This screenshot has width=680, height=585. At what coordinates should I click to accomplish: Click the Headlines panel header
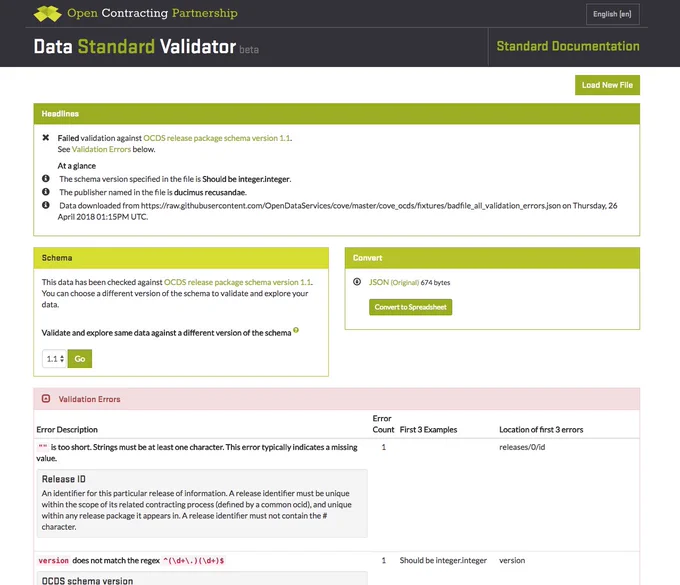(337, 114)
